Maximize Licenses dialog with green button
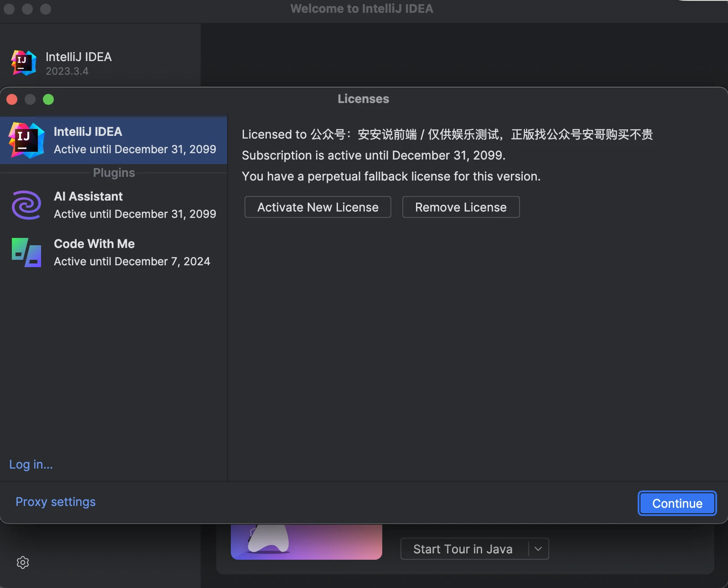 (x=48, y=99)
